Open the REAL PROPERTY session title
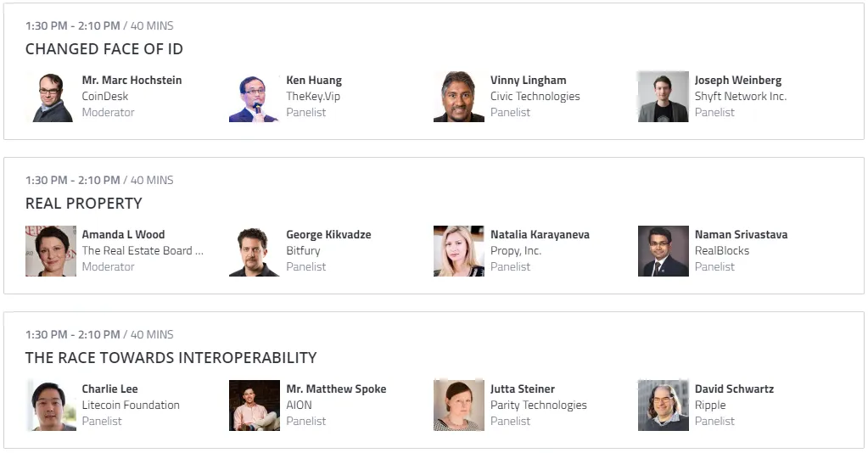This screenshot has height=453, width=868. (84, 204)
